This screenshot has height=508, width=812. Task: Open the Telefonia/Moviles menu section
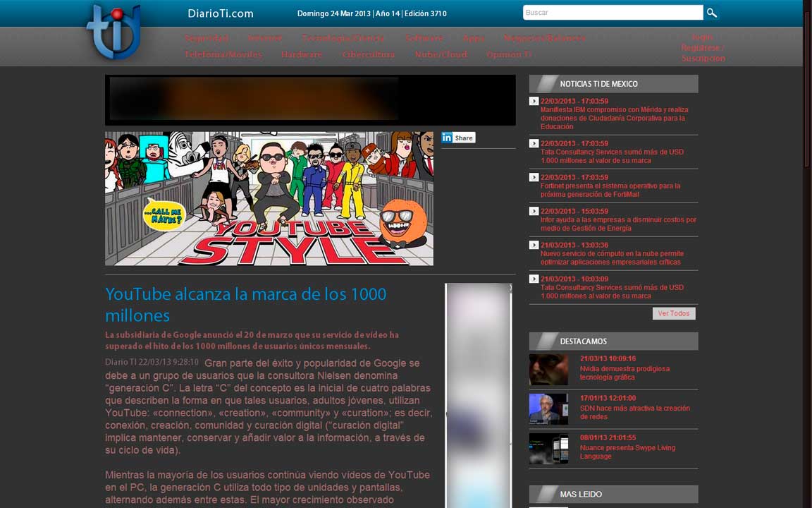click(223, 54)
